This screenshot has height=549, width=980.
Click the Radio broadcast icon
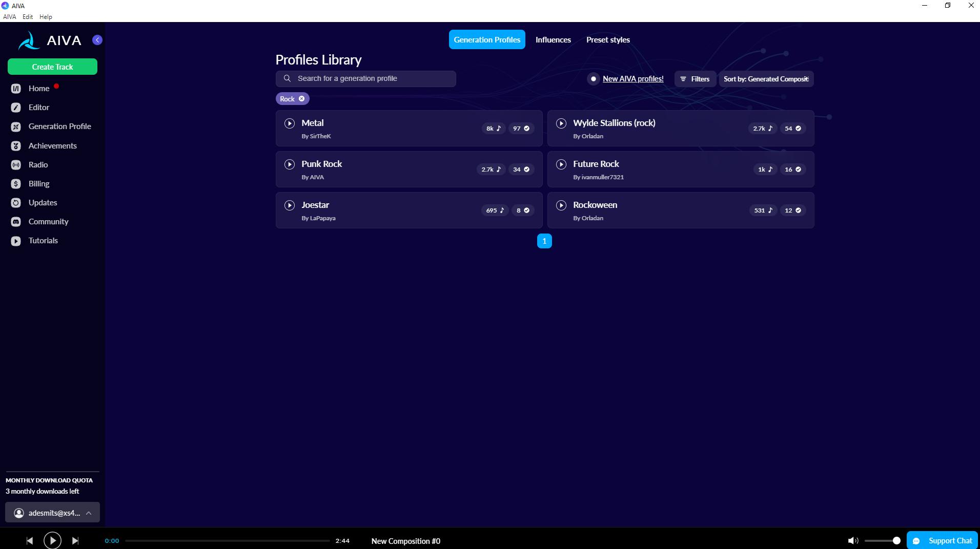[x=16, y=165]
